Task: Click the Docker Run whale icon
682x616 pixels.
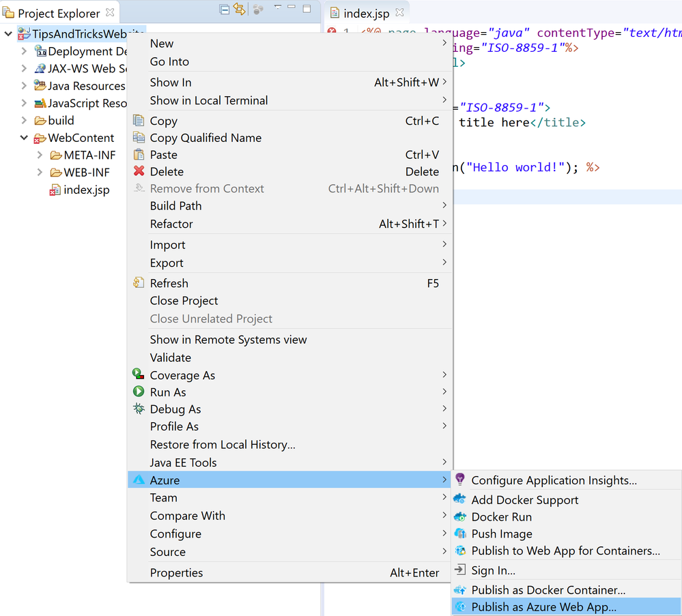Action: tap(459, 516)
